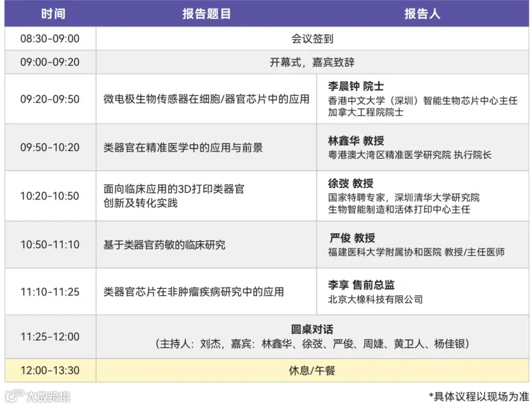The image size is (532, 407).
Task: Click the 圆桌对话 heading
Action: tap(312, 329)
